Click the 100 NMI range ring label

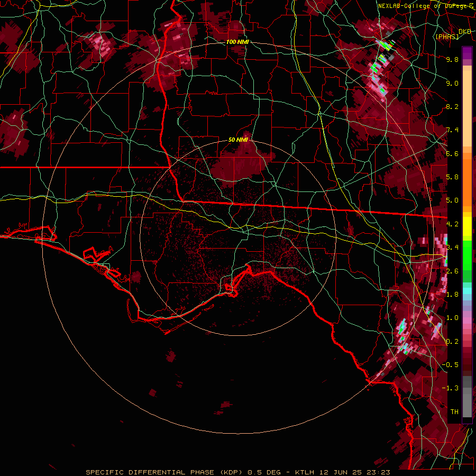237,42
